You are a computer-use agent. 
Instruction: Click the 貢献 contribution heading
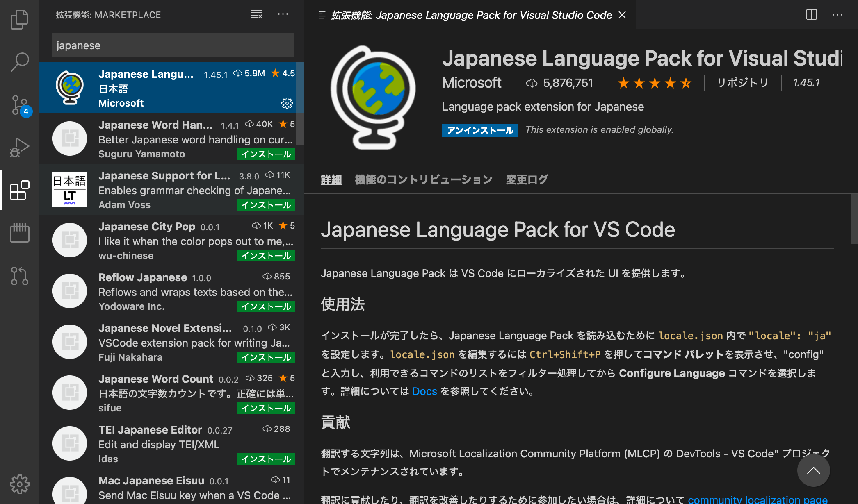[335, 422]
